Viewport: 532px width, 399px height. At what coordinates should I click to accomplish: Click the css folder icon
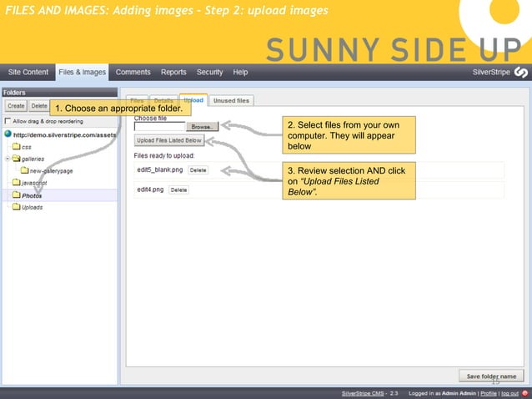(x=16, y=146)
